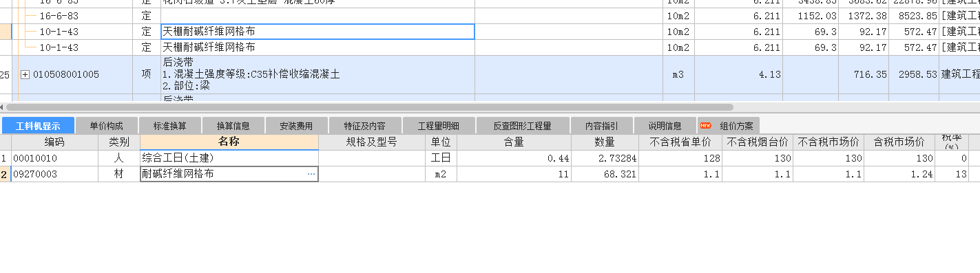
Task: Open the 安装费用 tab
Action: point(296,126)
